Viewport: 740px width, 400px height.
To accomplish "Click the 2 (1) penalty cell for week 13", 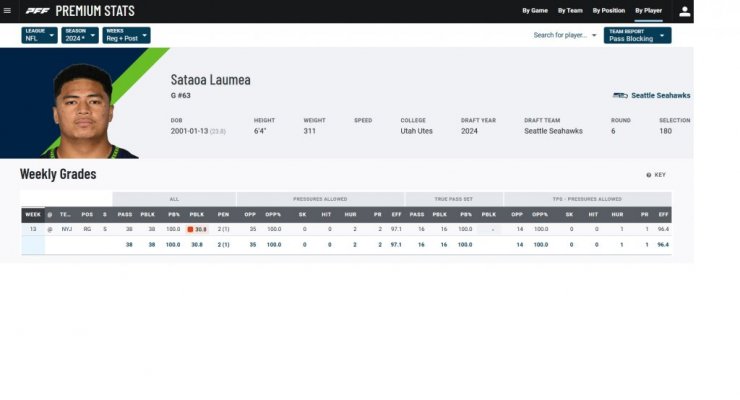I will (x=223, y=229).
